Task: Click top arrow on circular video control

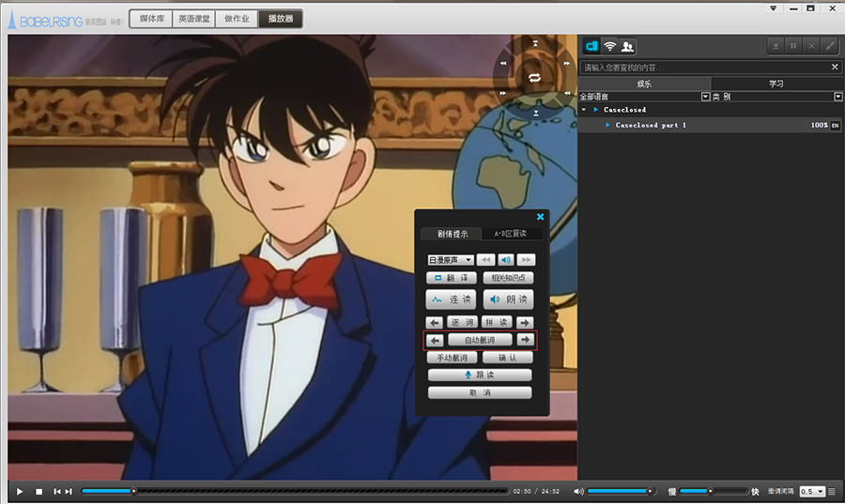Action: (x=535, y=43)
